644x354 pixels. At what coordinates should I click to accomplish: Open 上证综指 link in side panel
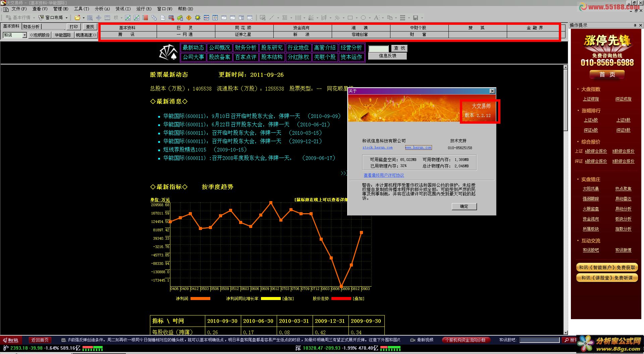coord(591,99)
